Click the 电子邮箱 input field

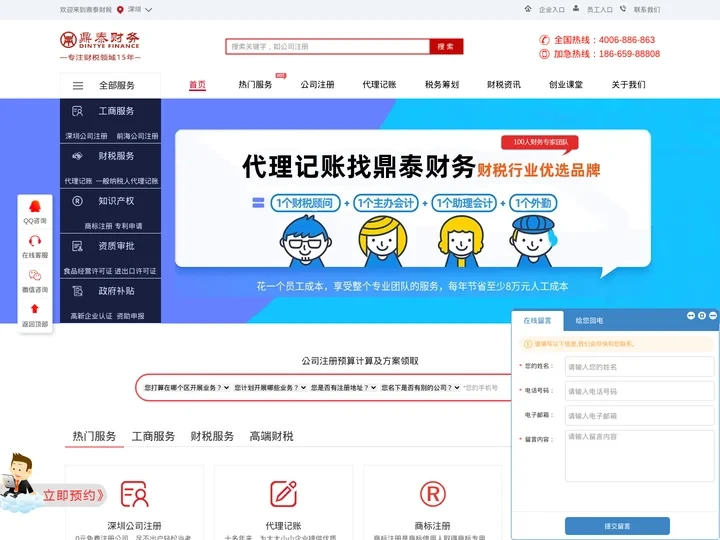point(639,416)
